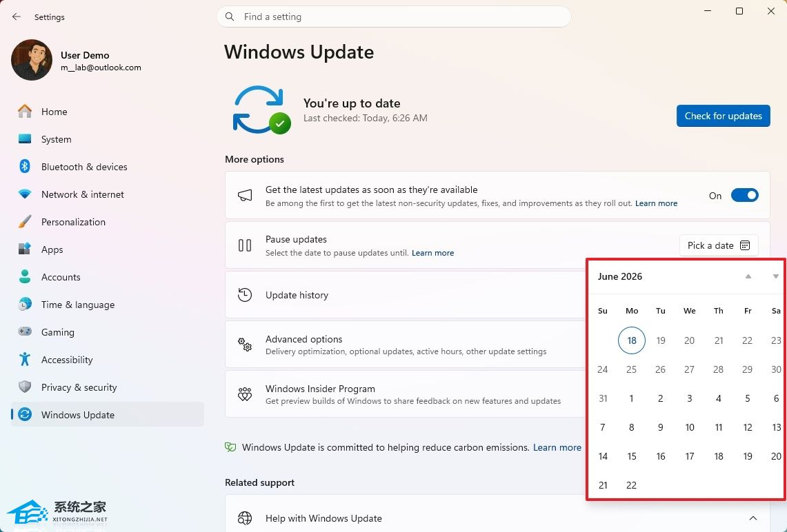Click the megaphone icon for latest updates
Screen dimensions: 787x532
coord(245,196)
